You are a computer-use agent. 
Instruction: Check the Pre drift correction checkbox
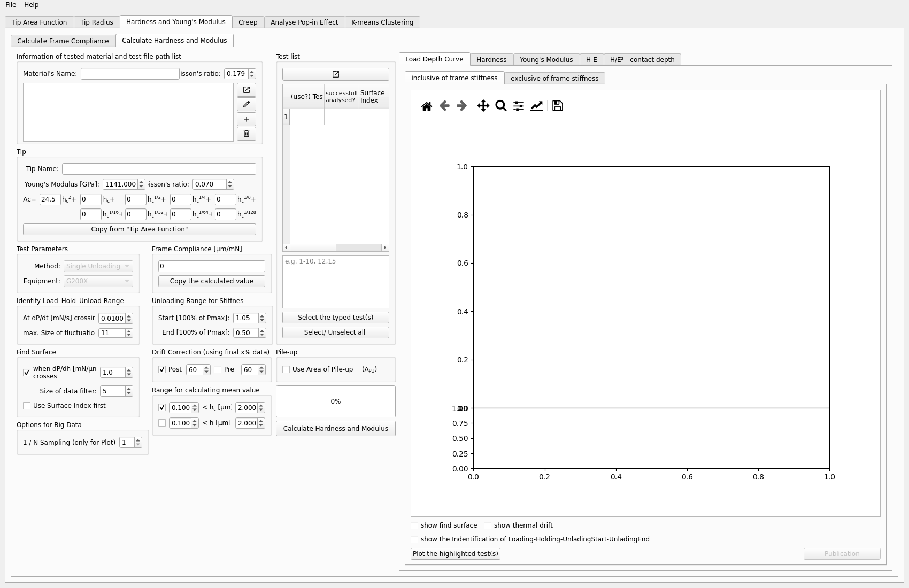coord(218,369)
